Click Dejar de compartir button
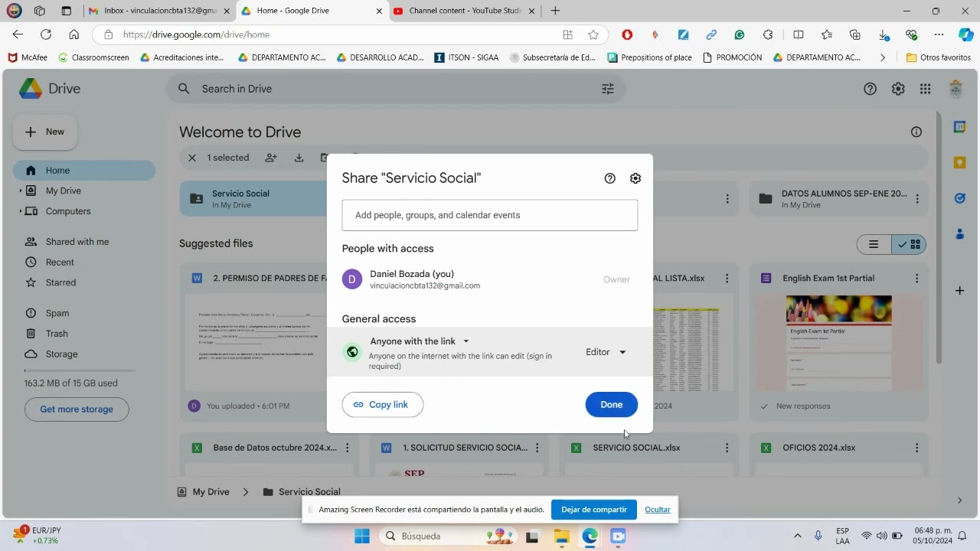Viewport: 980px width, 551px height. [x=593, y=510]
